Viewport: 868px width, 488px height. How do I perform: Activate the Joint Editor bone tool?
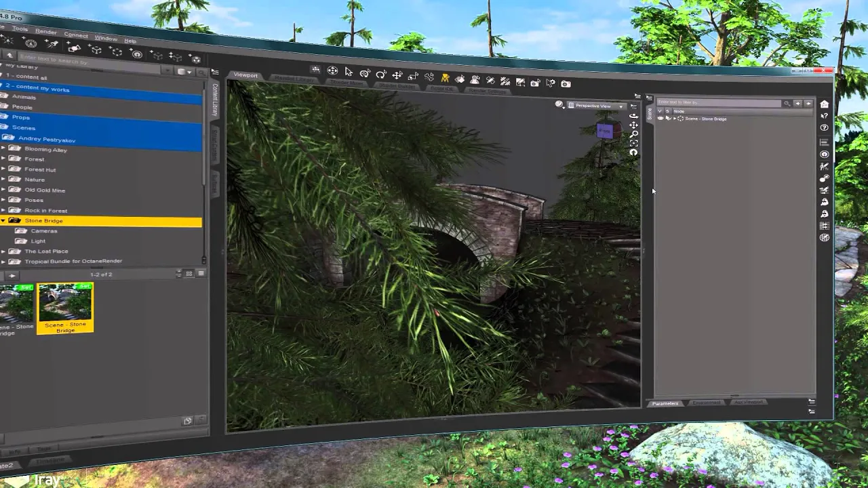pos(429,77)
